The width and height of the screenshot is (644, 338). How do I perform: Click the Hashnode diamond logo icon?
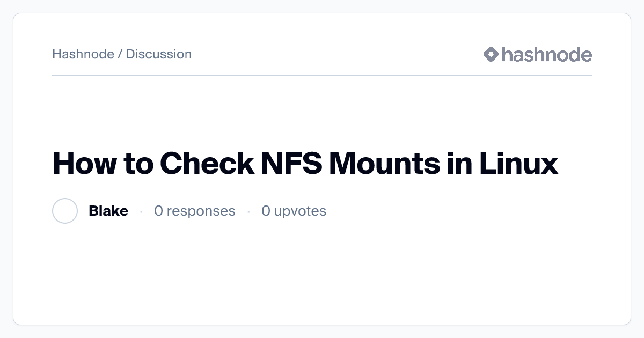pyautogui.click(x=491, y=54)
